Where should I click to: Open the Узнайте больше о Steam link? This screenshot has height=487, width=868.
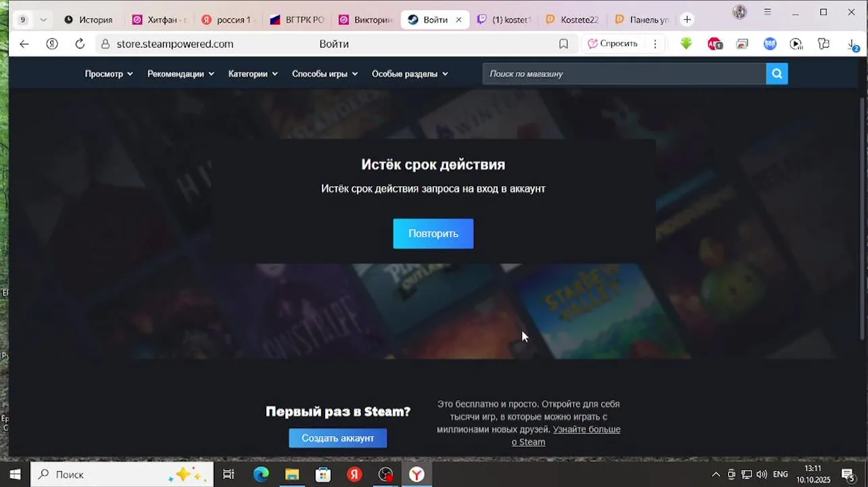pyautogui.click(x=566, y=436)
